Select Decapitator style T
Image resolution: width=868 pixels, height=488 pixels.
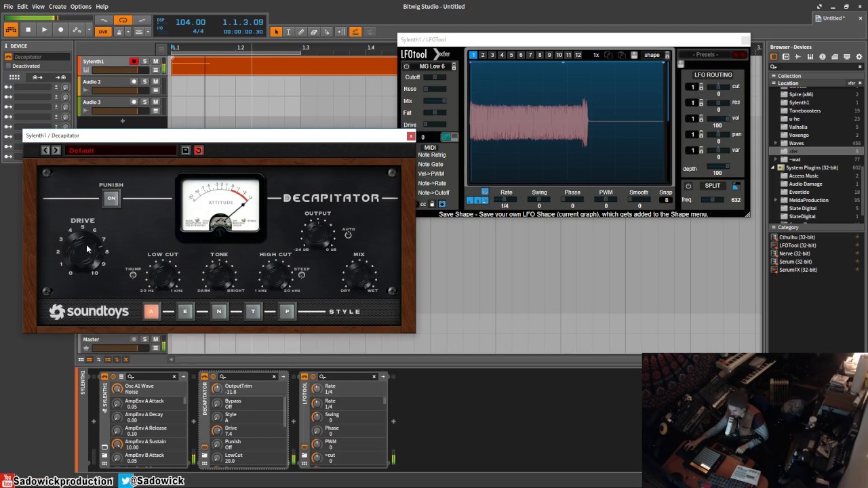(x=253, y=311)
